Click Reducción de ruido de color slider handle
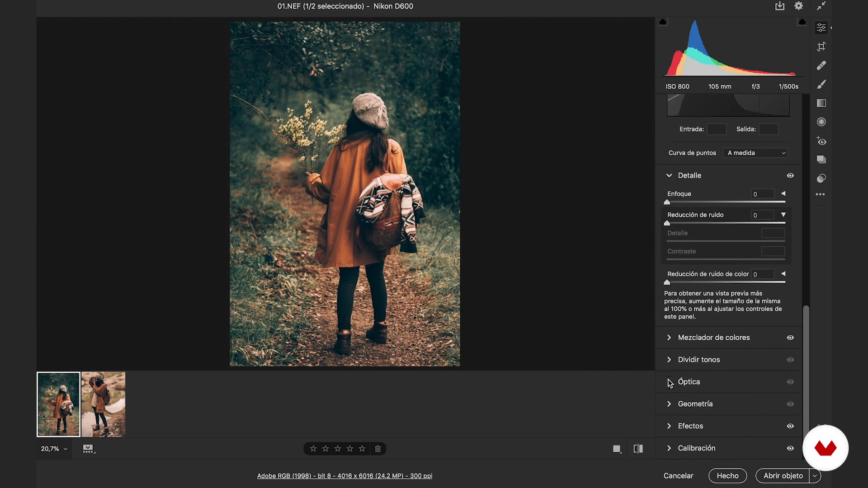 click(667, 282)
